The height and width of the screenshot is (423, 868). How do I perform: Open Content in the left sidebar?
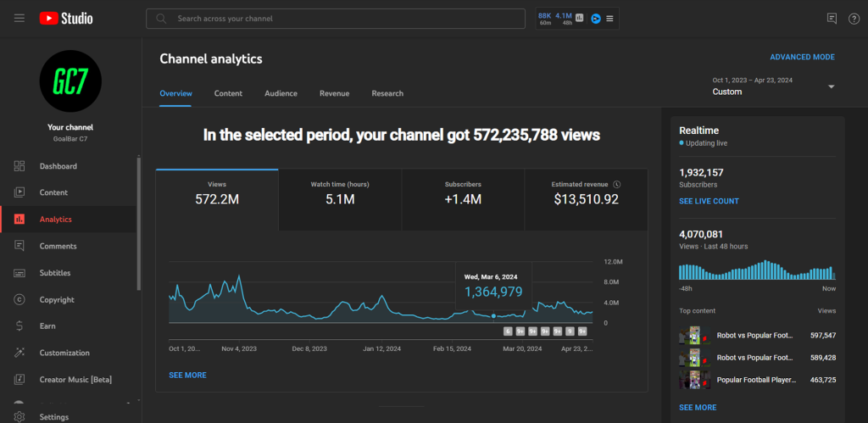[70, 192]
